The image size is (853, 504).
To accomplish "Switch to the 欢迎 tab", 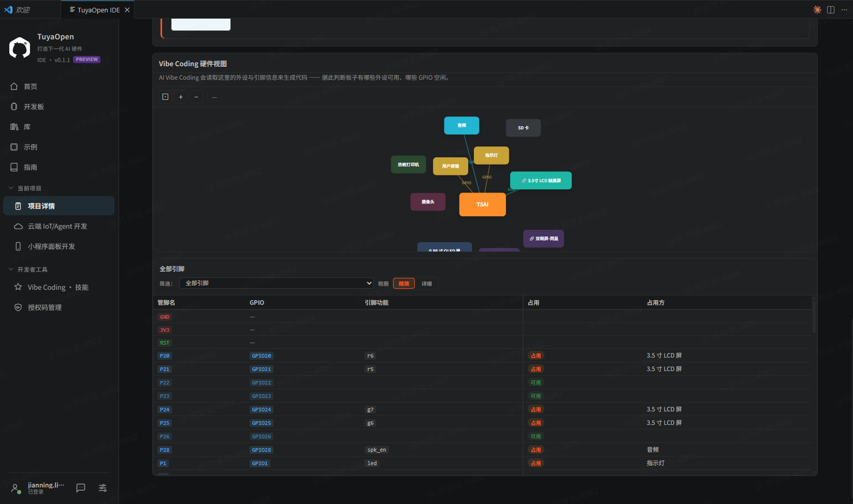I will (31, 10).
